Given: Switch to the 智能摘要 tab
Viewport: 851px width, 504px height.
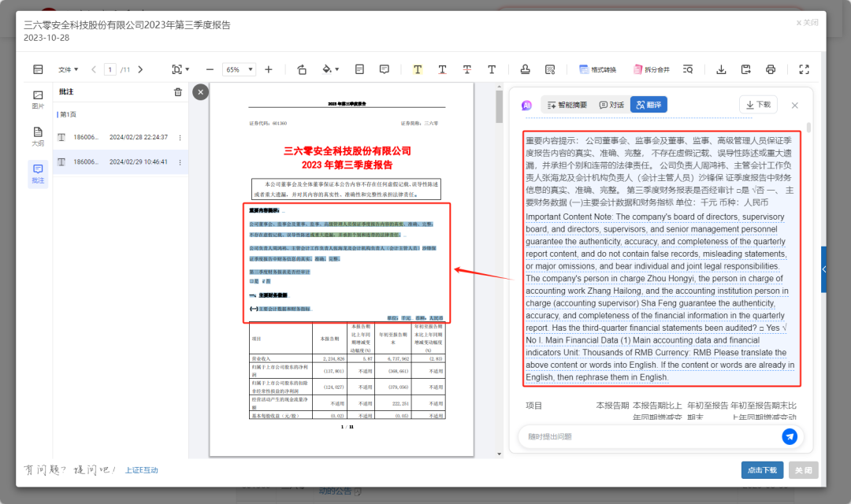Looking at the screenshot, I should click(x=566, y=105).
